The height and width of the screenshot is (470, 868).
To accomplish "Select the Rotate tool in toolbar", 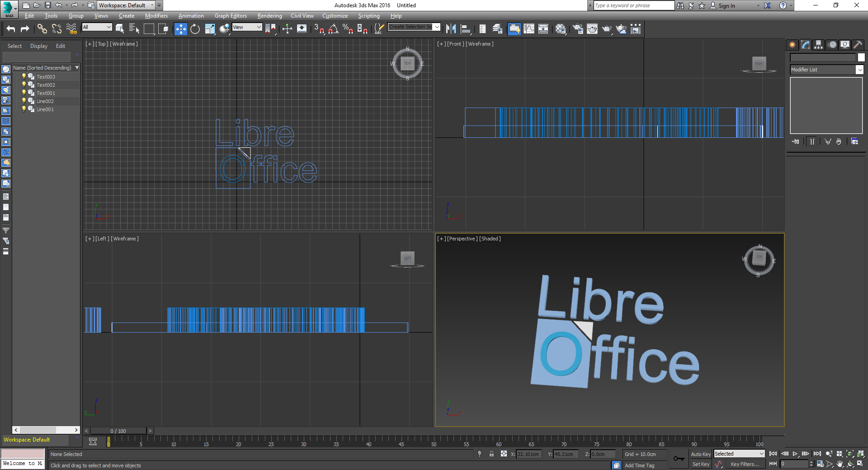I will pos(195,29).
